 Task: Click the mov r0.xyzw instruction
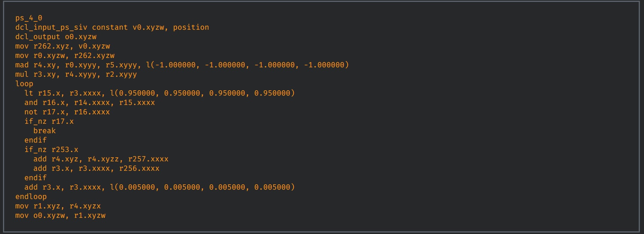(x=65, y=56)
